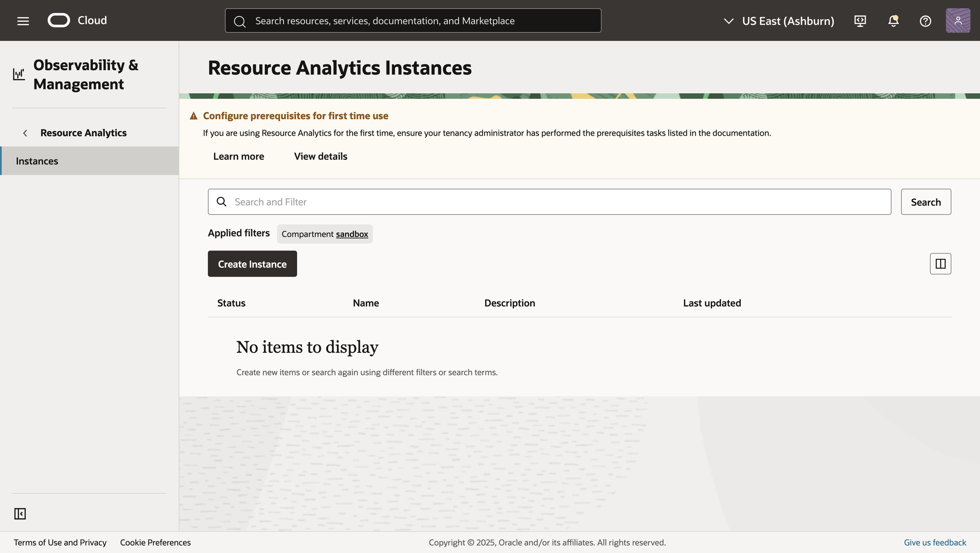Focus the Search and Filter field

pos(549,202)
